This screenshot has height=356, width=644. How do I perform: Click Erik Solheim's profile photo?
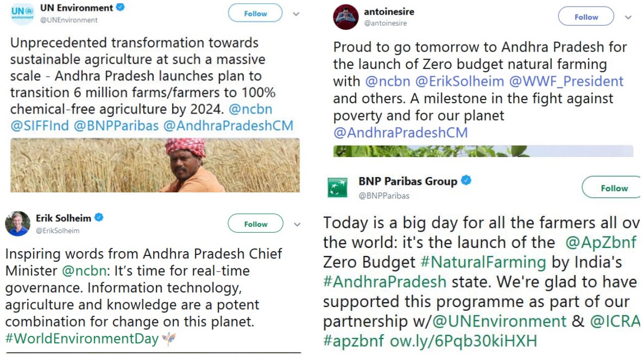(18, 223)
